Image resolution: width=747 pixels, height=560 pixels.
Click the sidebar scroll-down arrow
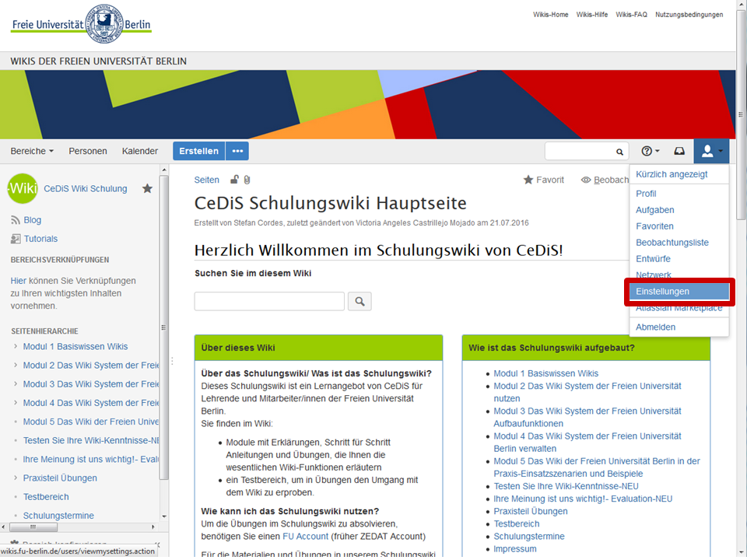click(x=164, y=516)
